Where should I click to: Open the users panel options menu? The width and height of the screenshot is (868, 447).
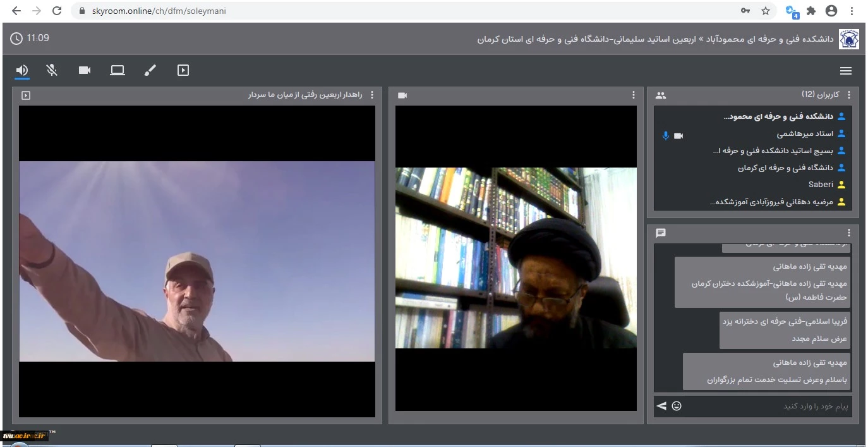click(x=849, y=95)
